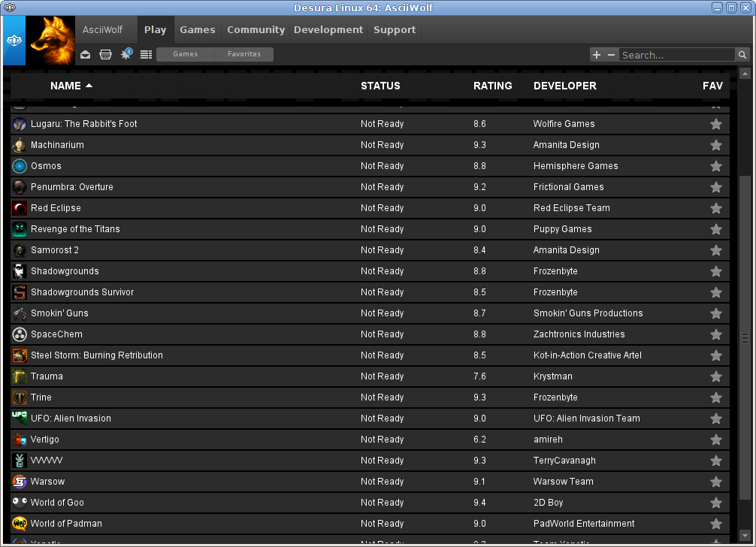
Task: Open the Community tab
Action: 256,30
